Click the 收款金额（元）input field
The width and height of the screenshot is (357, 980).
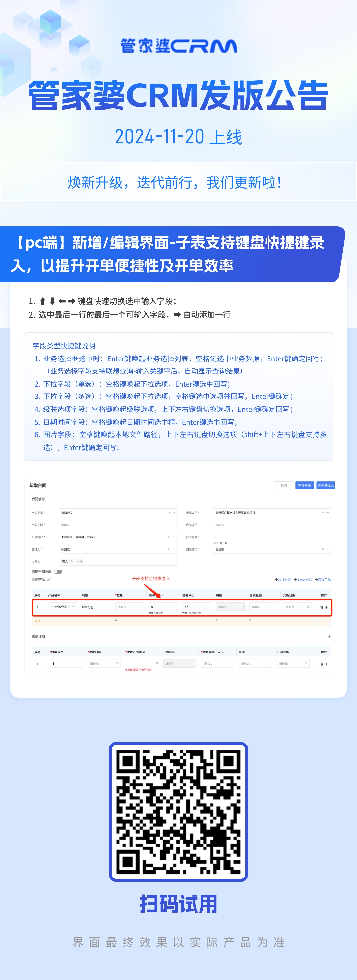217,664
